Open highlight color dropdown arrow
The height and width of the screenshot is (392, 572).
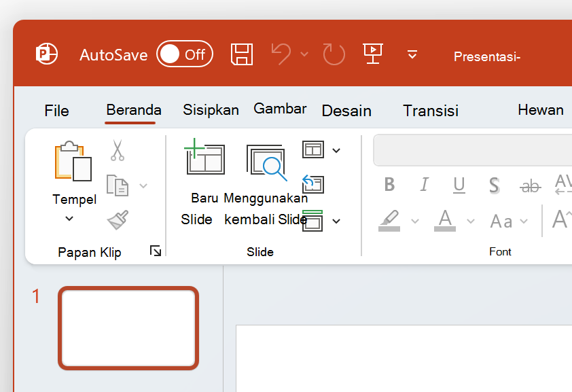pos(415,221)
